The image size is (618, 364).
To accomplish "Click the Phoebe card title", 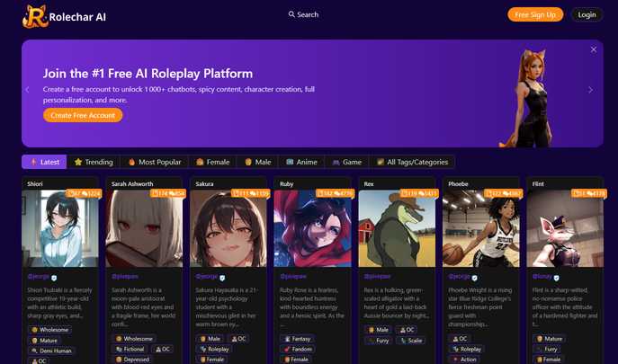I will point(458,184).
